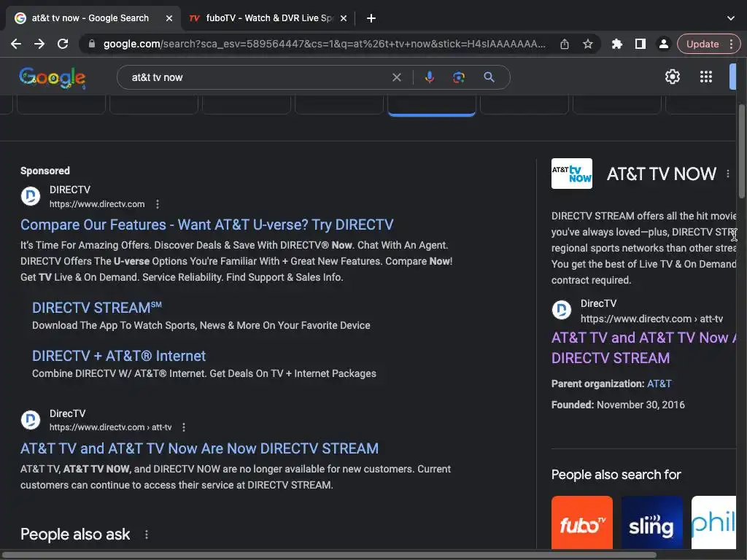Viewport: 747px width, 560px height.
Task: Click the horizontal scrollbar at the bottom
Action: pos(329,555)
